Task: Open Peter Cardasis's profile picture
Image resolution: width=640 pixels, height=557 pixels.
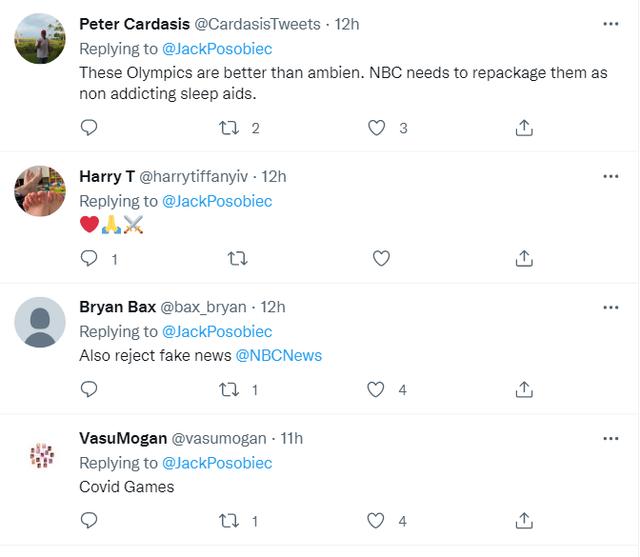Action: (41, 39)
